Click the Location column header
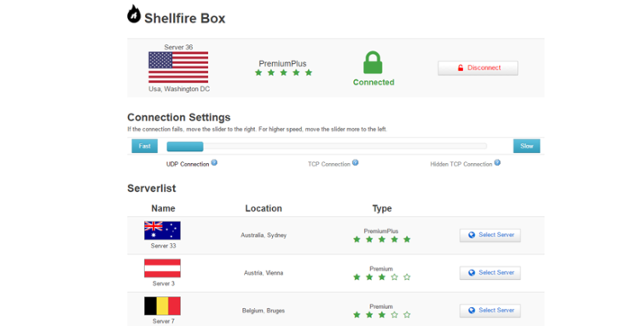The width and height of the screenshot is (644, 326). [264, 208]
